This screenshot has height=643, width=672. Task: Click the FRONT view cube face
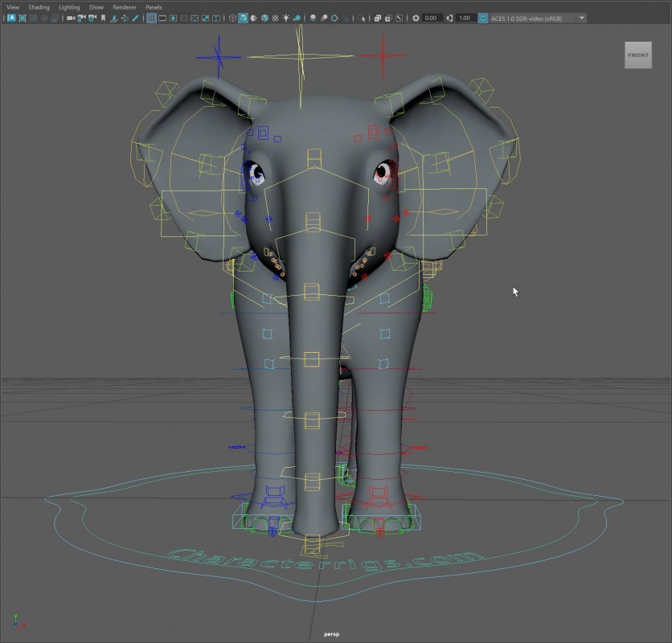[638, 55]
